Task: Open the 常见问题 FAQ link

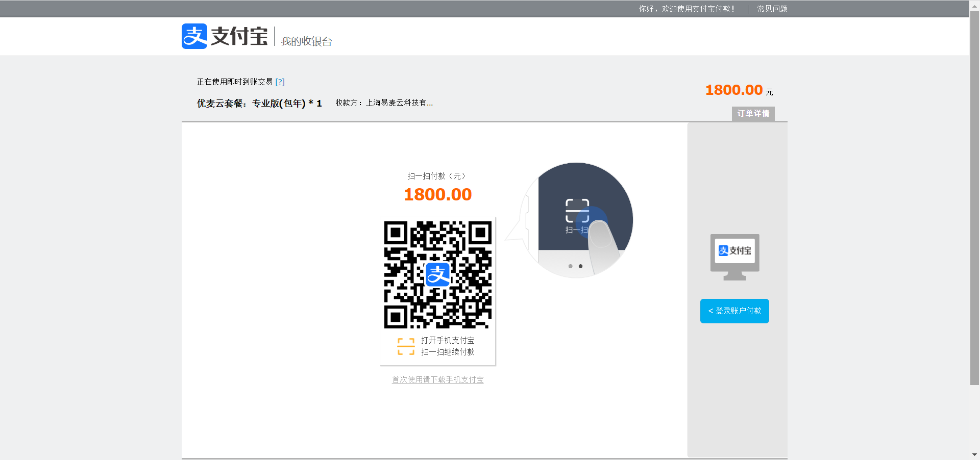Action: pos(772,9)
